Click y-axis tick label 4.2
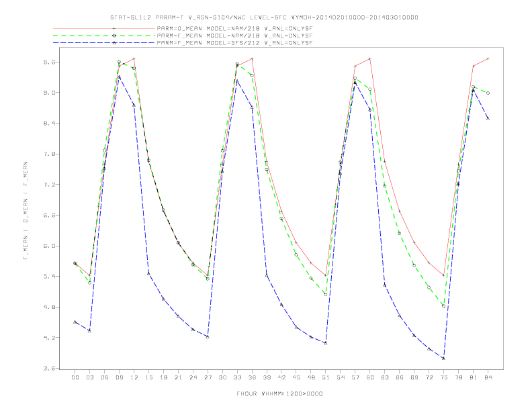The width and height of the screenshot is (532, 411). coord(49,338)
